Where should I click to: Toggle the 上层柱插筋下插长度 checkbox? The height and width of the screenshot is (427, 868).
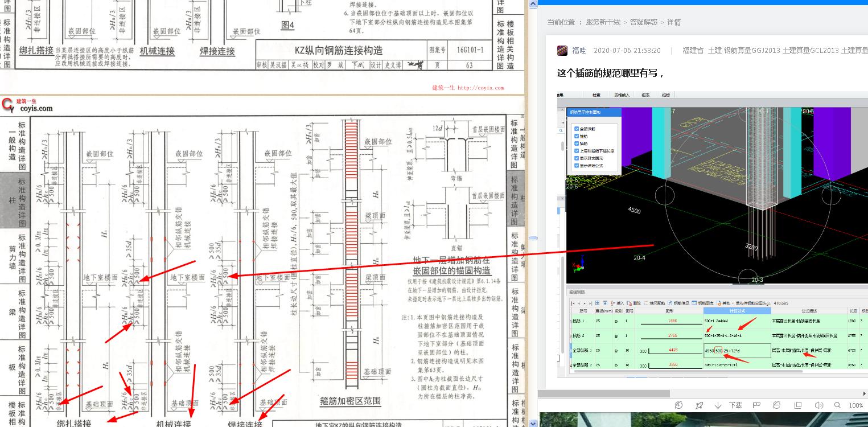pyautogui.click(x=577, y=151)
